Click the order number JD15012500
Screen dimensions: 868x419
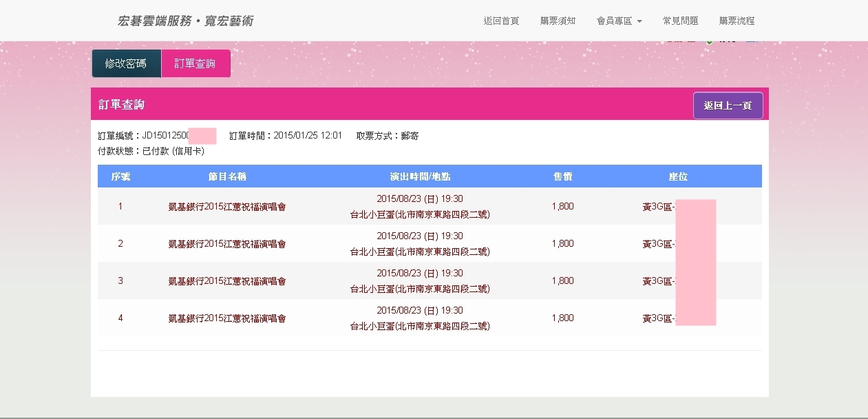point(165,136)
